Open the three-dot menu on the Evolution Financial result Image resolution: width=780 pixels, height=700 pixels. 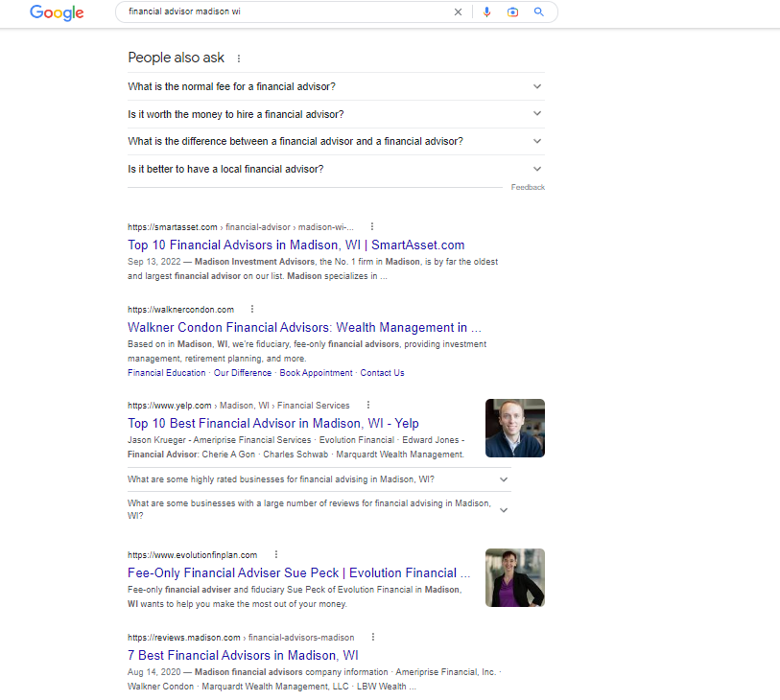pos(276,554)
